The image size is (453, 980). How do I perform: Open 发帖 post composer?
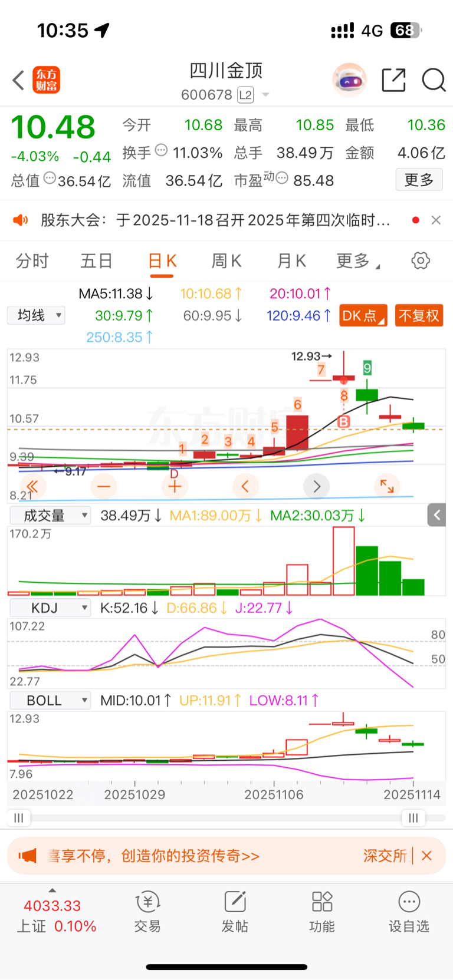[235, 912]
